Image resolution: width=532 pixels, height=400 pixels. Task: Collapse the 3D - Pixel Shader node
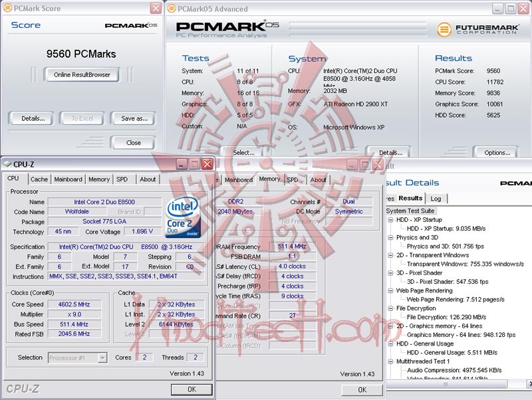pos(390,273)
